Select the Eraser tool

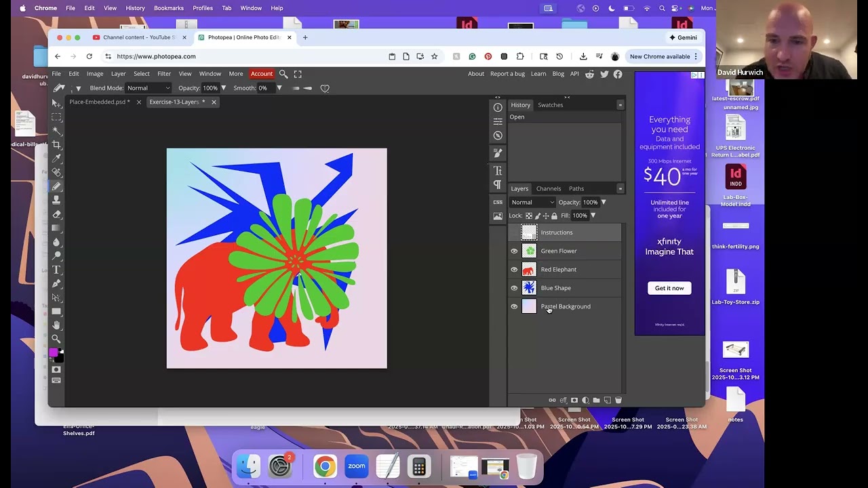[56, 214]
